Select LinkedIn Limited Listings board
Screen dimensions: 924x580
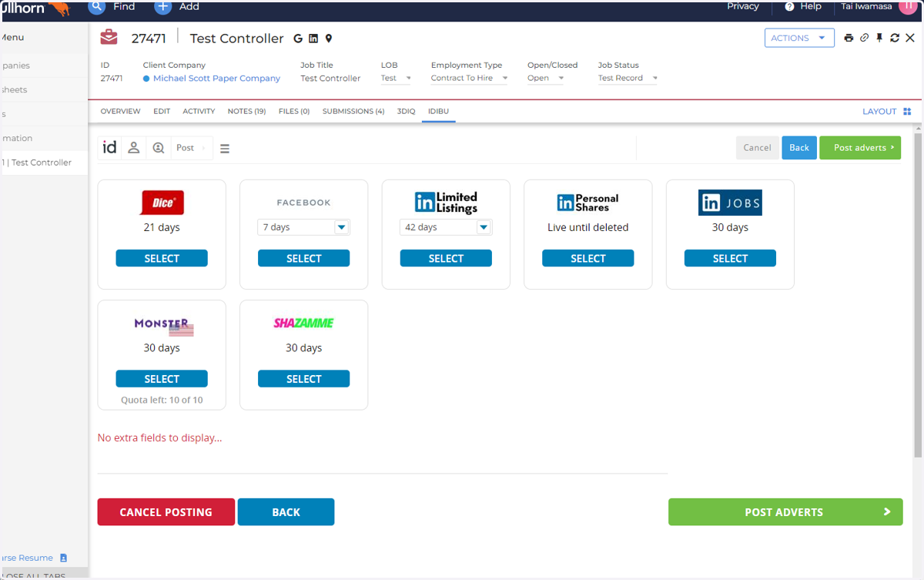click(x=446, y=259)
